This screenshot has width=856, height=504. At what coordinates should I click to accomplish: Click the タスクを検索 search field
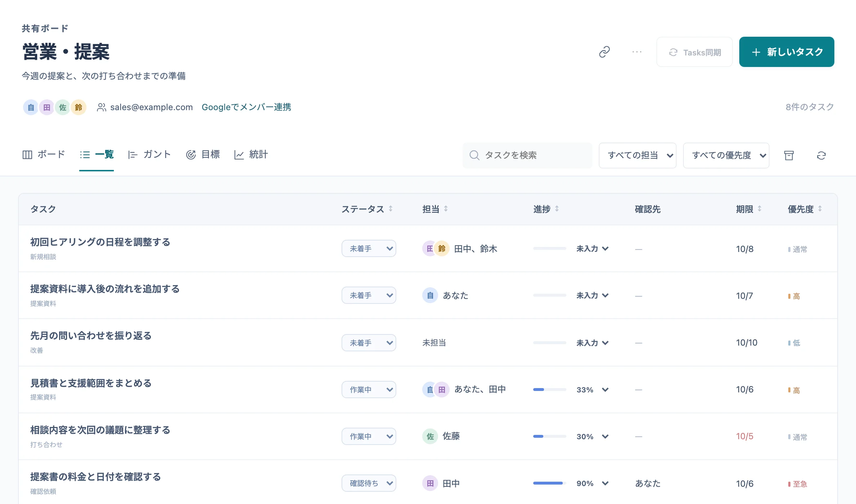pos(527,156)
